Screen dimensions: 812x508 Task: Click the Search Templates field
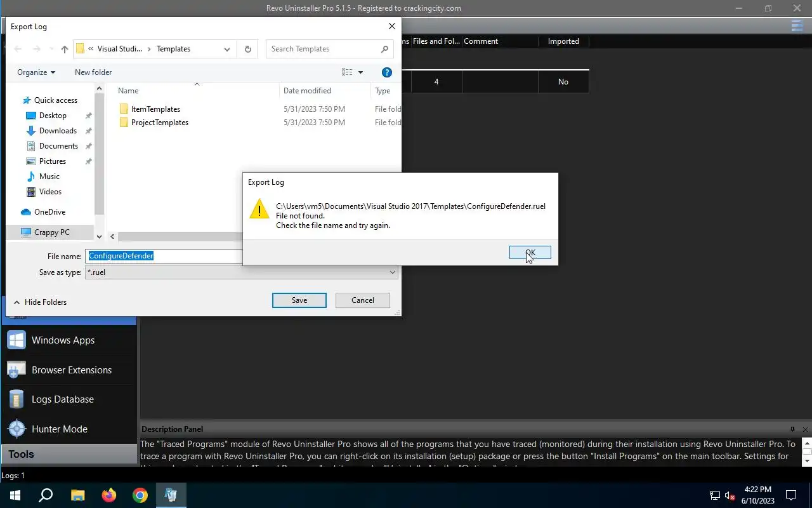tap(329, 49)
